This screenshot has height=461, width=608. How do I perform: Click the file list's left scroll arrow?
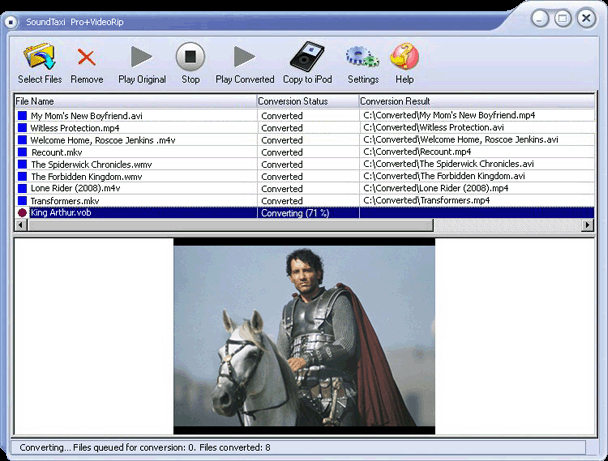click(21, 225)
